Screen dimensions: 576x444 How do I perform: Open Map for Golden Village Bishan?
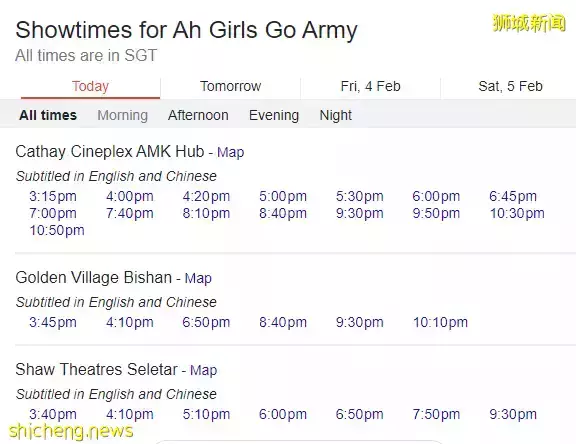[198, 278]
